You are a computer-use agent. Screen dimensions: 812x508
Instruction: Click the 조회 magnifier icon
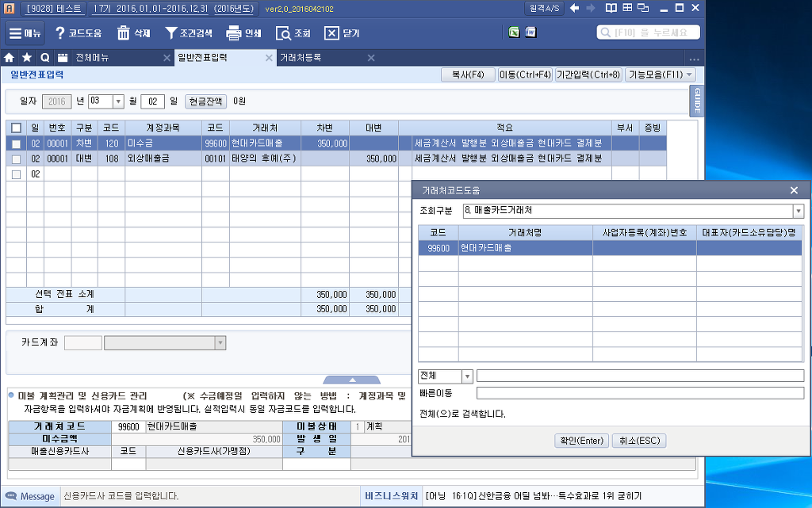pos(284,33)
